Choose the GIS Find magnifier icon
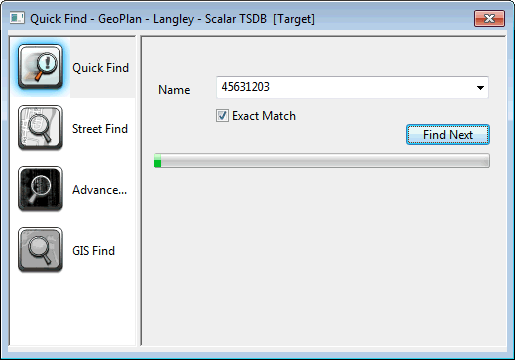515x360 pixels. pyautogui.click(x=40, y=250)
